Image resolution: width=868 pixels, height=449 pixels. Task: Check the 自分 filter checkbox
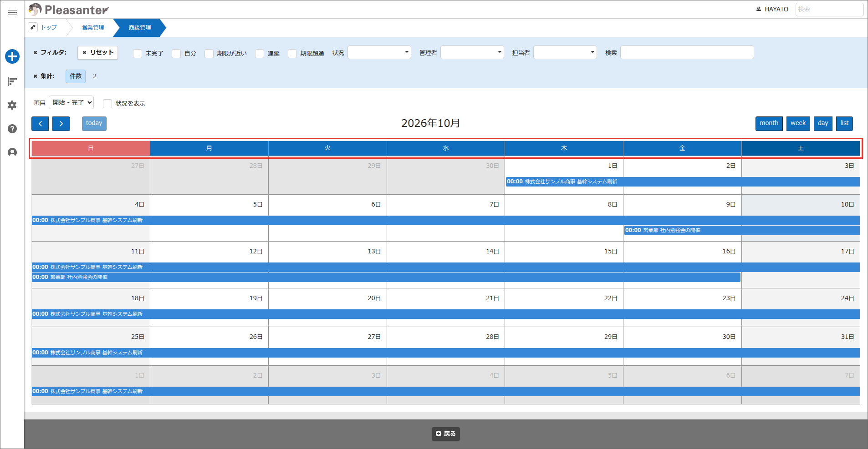point(176,54)
